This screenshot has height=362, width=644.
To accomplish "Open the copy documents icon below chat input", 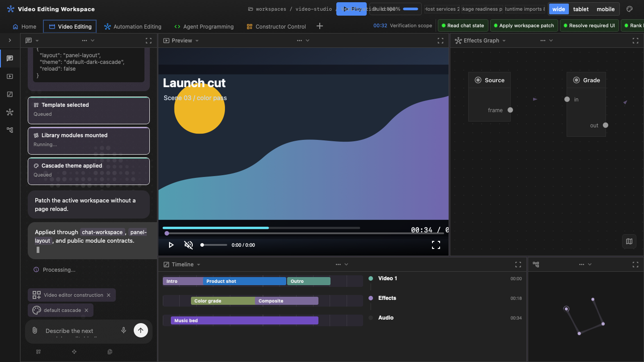I will [x=110, y=352].
